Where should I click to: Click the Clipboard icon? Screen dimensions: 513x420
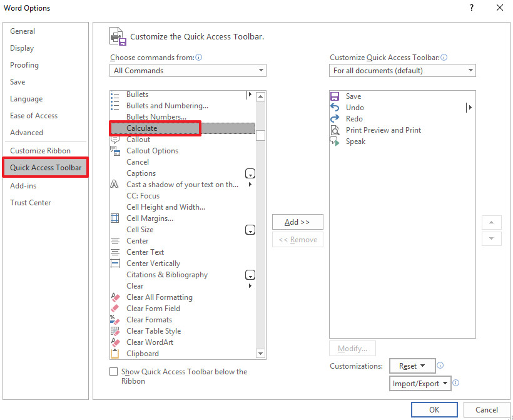[115, 354]
